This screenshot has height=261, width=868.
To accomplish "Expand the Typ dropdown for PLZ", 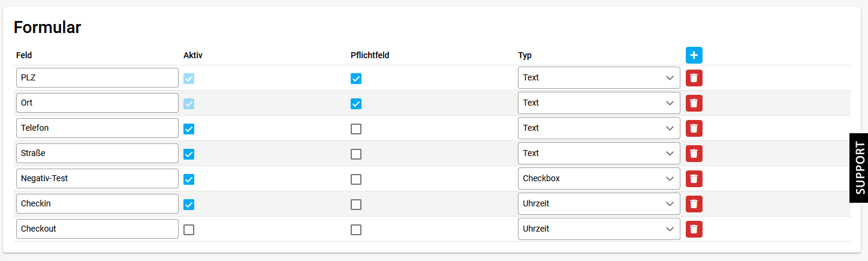I will 599,78.
